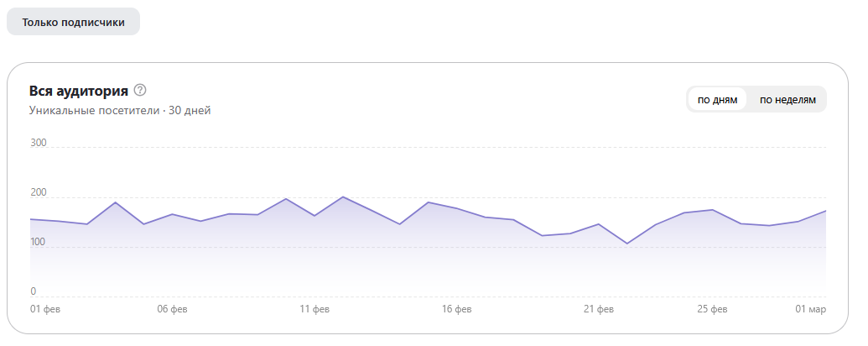Click the chart's lowest point near 22 фев
This screenshot has width=868, height=346.
tap(627, 244)
